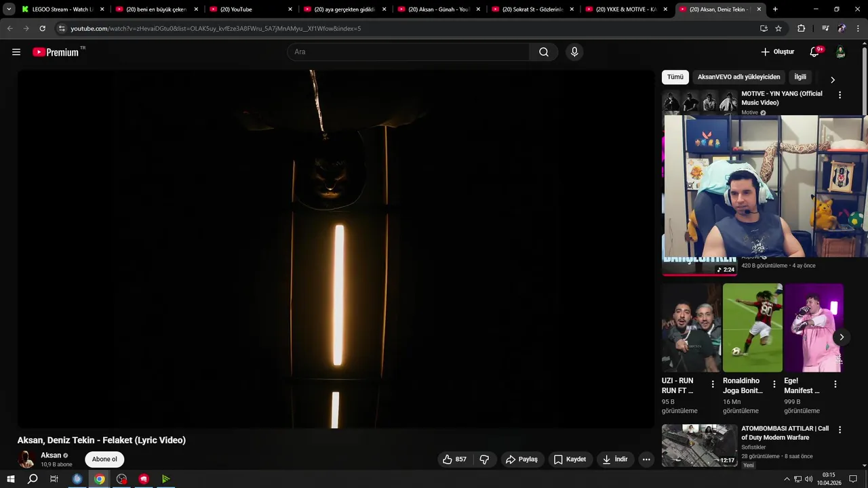Open the tab search dropdown in Chrome
868x488 pixels.
pyautogui.click(x=9, y=9)
